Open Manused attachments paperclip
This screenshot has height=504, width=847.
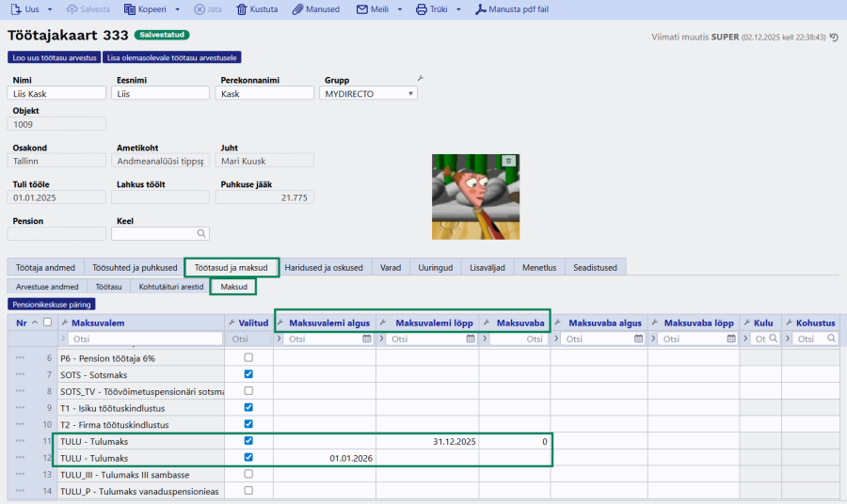298,9
